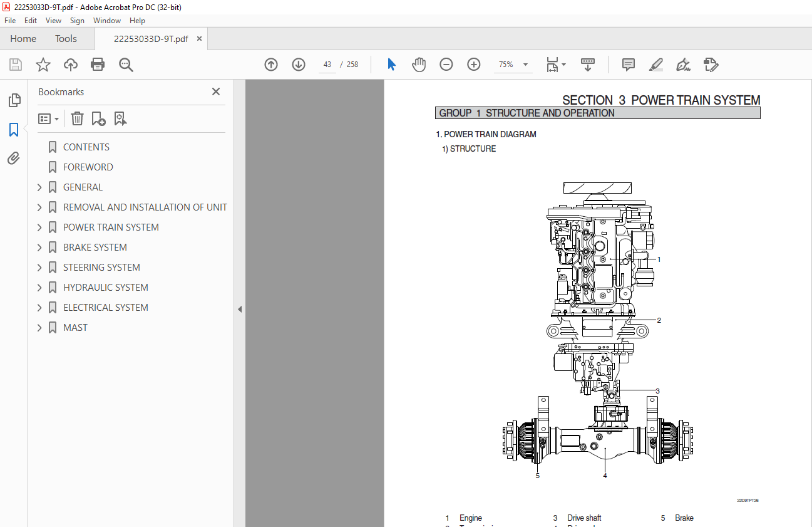Close the 22253033D-9T.pdf tab
This screenshot has width=812, height=527.
pyautogui.click(x=199, y=39)
